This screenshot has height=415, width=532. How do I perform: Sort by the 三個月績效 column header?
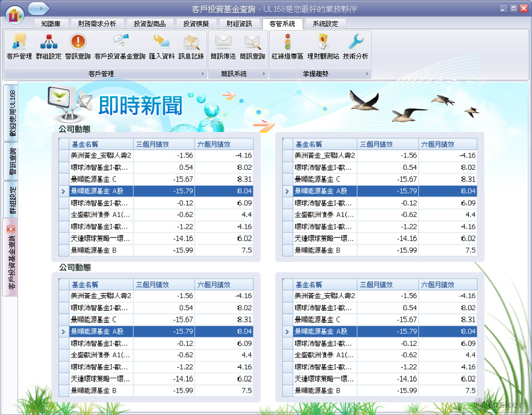[x=163, y=144]
